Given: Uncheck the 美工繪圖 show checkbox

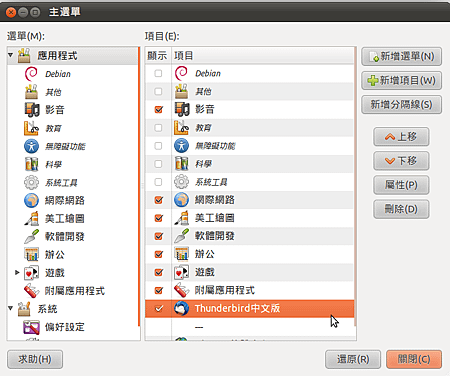Looking at the screenshot, I should 159,218.
